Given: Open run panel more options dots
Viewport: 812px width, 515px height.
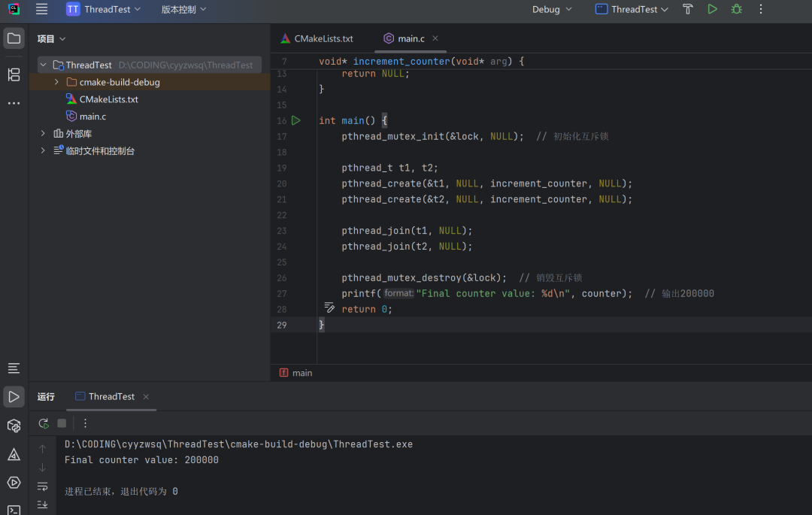Looking at the screenshot, I should pos(86,423).
